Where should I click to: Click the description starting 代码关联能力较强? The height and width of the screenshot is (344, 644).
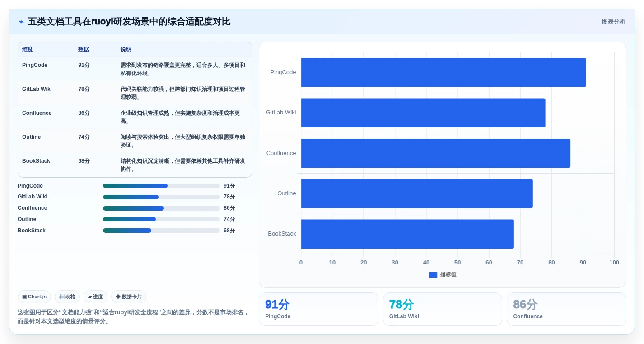pyautogui.click(x=183, y=93)
